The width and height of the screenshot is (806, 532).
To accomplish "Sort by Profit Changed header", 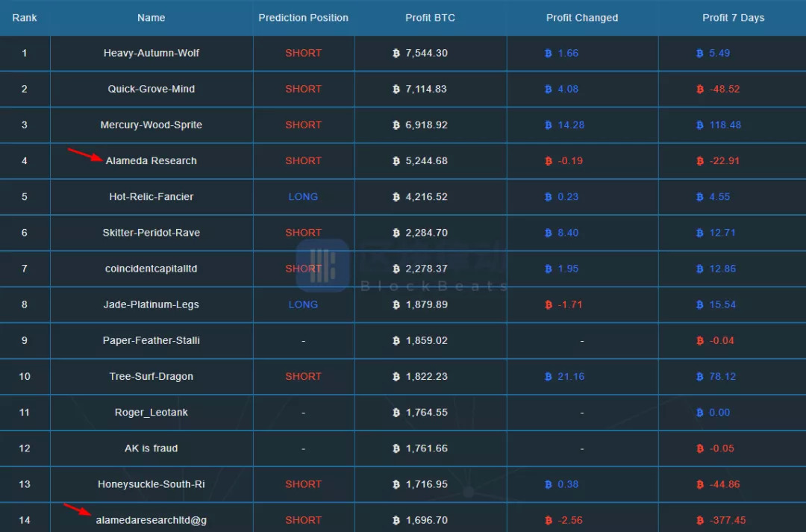I will pyautogui.click(x=582, y=17).
